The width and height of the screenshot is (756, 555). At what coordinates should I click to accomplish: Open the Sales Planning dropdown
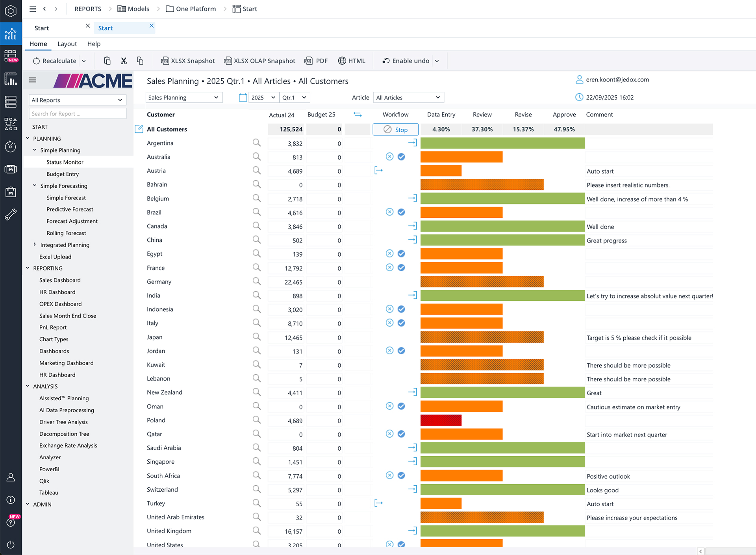[x=183, y=97]
